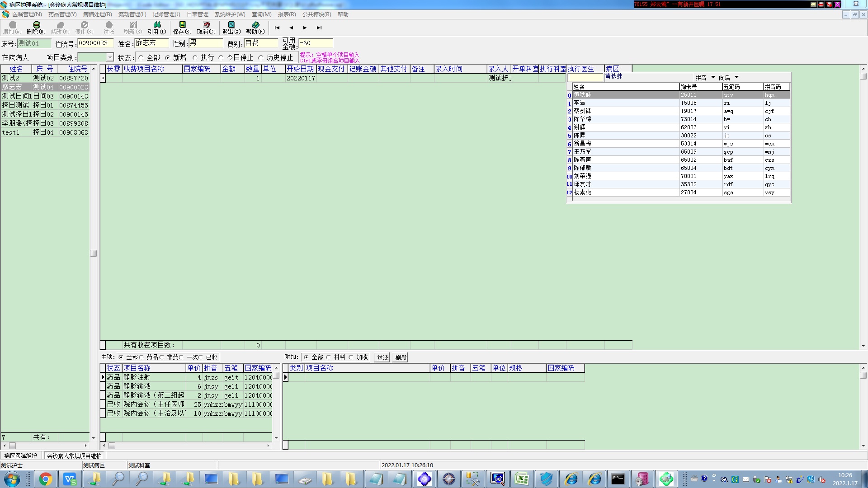This screenshot has width=868, height=488.
Task: Click the 过滤 filter button
Action: coord(382,357)
